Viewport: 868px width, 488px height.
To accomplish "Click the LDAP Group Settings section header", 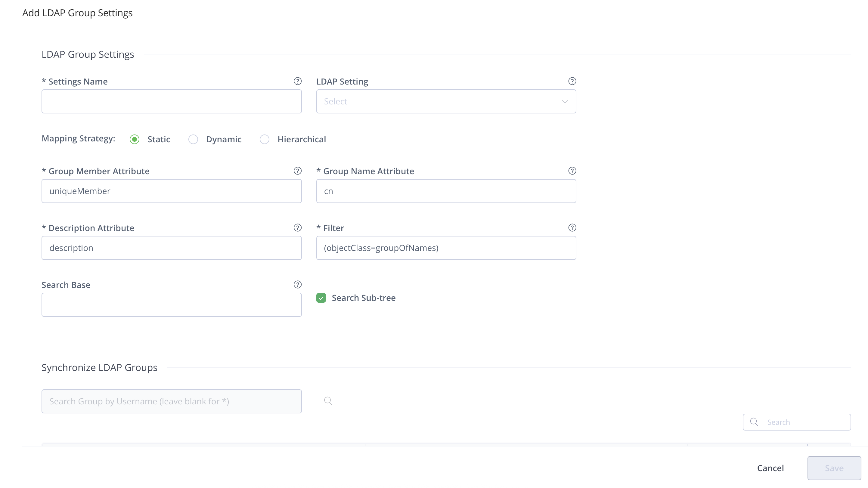I will click(88, 54).
